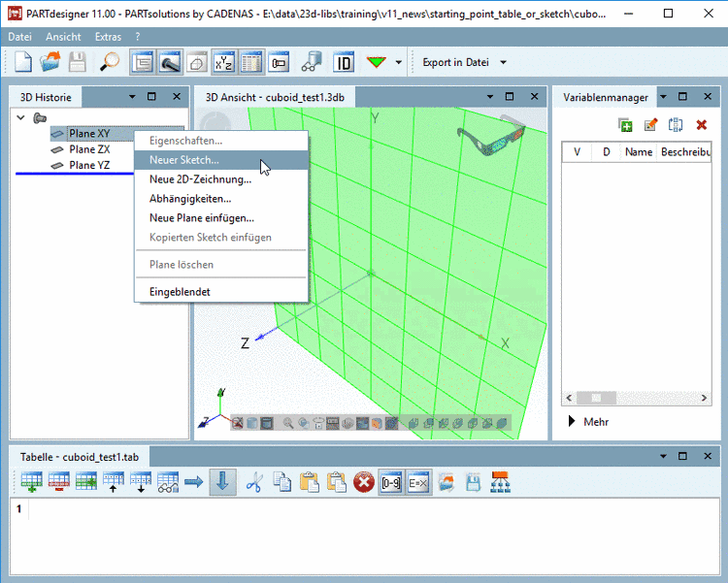Toggle the XYZ variable manager window button
Screen dimensions: 728x583
click(224, 62)
